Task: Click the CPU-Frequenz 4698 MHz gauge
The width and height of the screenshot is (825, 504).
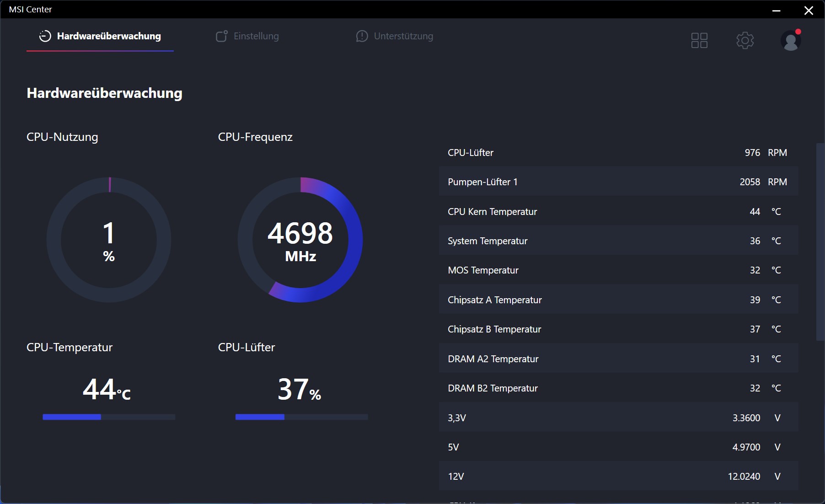Action: pos(300,240)
